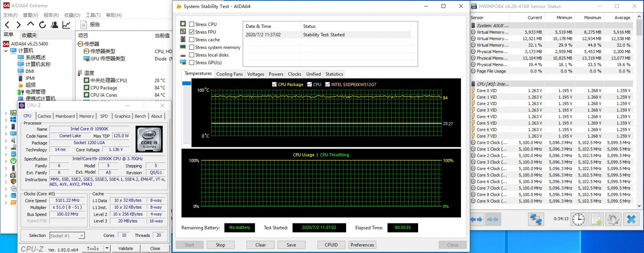Select the 系统概述 tree item
Image resolution: width=644 pixels, height=253 pixels.
coord(35,57)
